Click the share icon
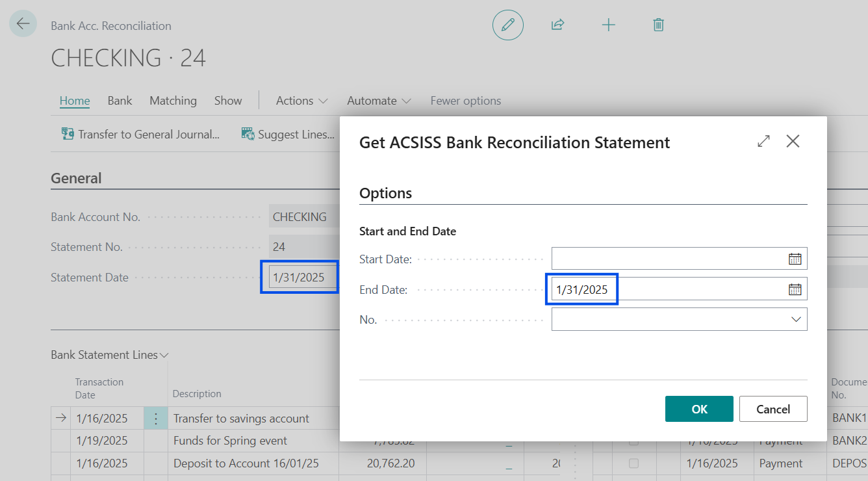 coord(557,25)
